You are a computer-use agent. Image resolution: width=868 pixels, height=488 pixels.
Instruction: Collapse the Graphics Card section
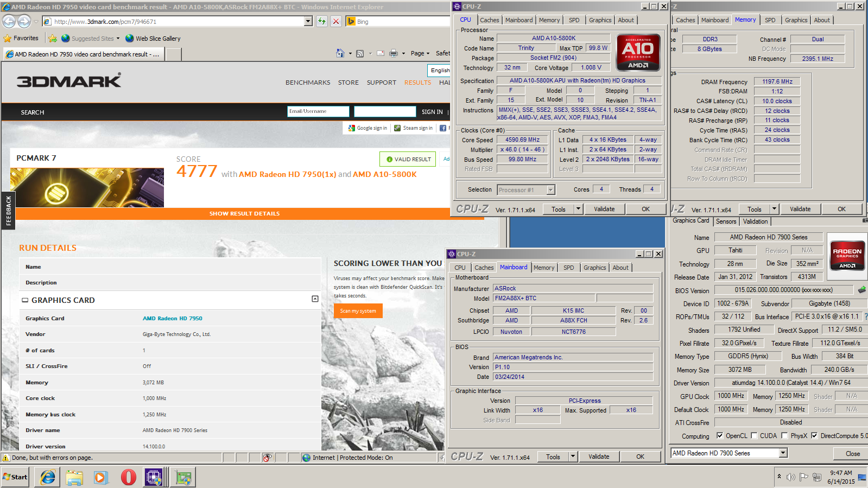(315, 299)
